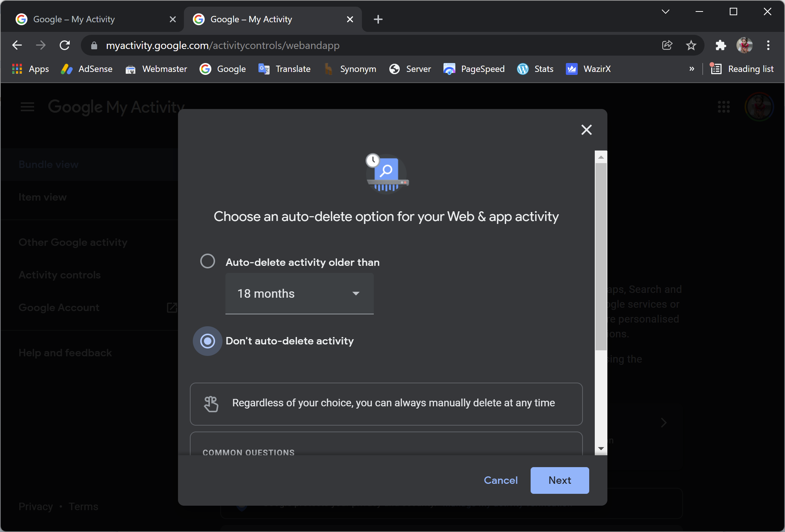Share this page icon
This screenshot has height=532, width=785.
tap(667, 46)
